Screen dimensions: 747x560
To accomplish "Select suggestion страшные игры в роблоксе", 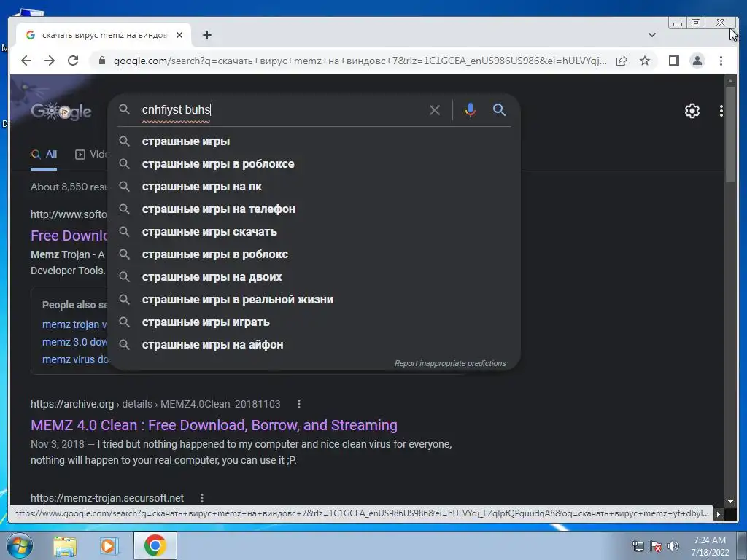I will pyautogui.click(x=314, y=164).
